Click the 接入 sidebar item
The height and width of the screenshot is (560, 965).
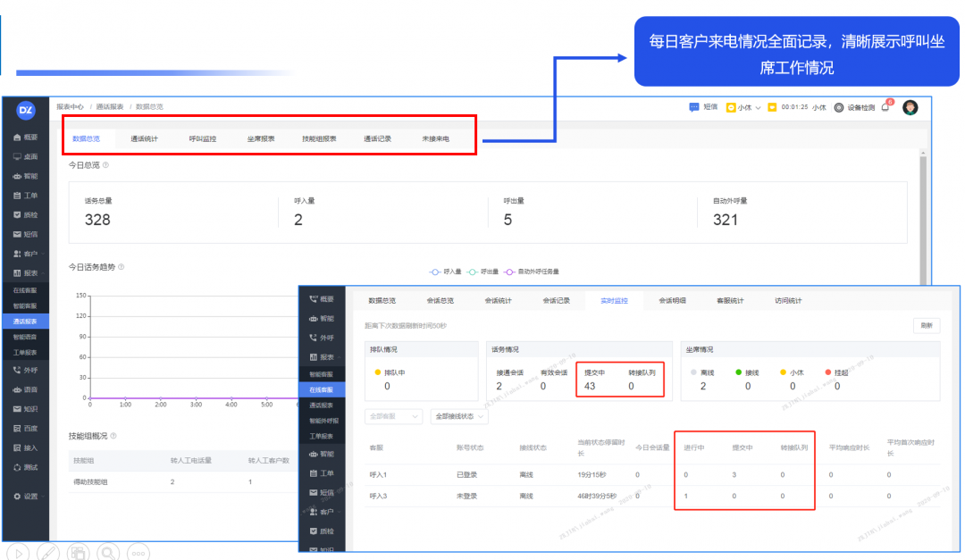[26, 448]
